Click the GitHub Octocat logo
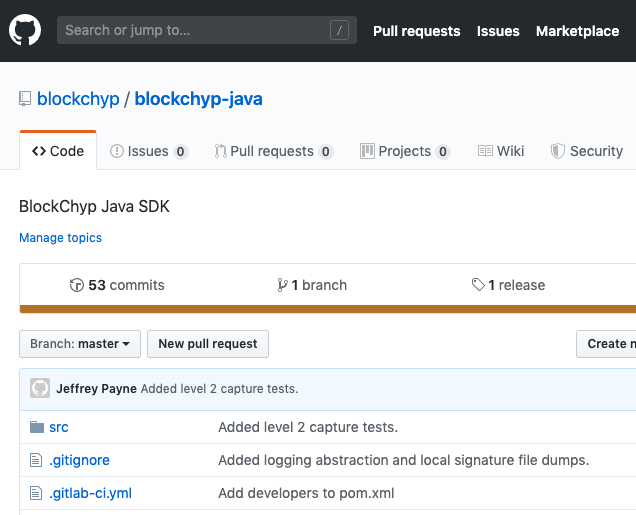 (25, 30)
